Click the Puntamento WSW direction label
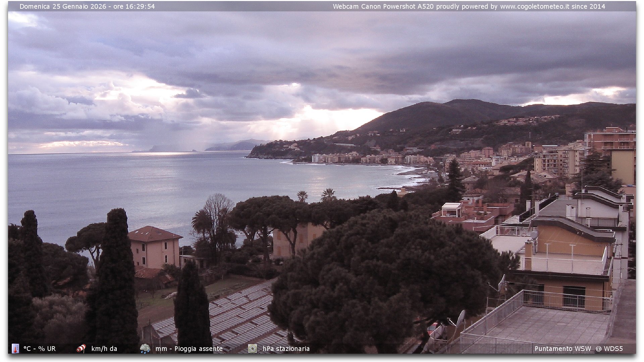The height and width of the screenshot is (362, 644). [562, 349]
